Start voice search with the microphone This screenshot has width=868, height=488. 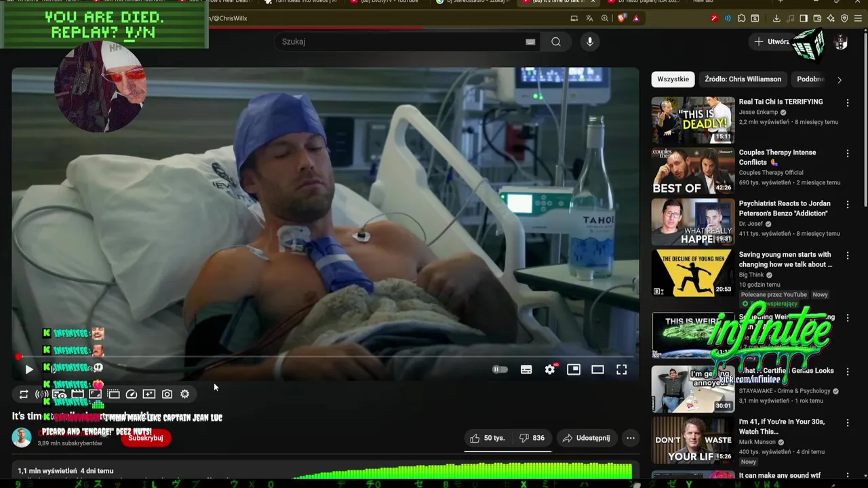(x=590, y=41)
